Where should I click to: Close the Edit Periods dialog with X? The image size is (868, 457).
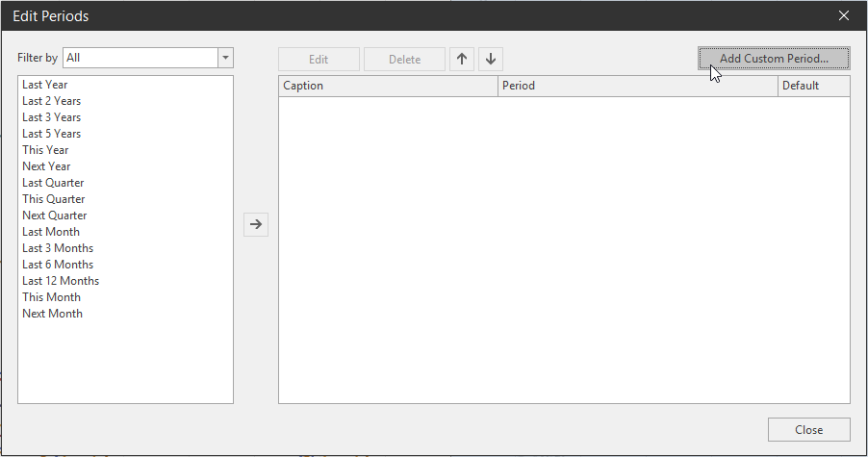coord(844,15)
